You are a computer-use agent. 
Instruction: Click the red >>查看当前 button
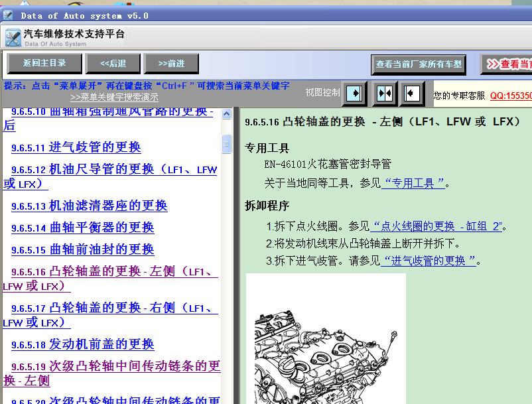click(506, 64)
